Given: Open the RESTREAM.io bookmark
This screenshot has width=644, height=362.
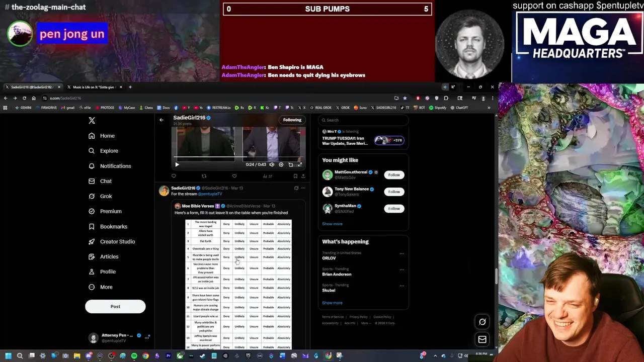Looking at the screenshot, I should [219, 108].
